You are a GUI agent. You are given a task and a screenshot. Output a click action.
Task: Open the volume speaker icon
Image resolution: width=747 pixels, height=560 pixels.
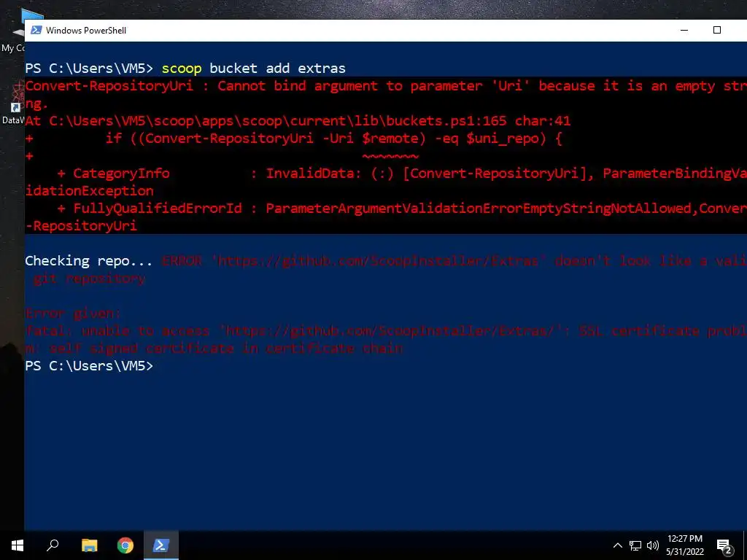click(653, 545)
